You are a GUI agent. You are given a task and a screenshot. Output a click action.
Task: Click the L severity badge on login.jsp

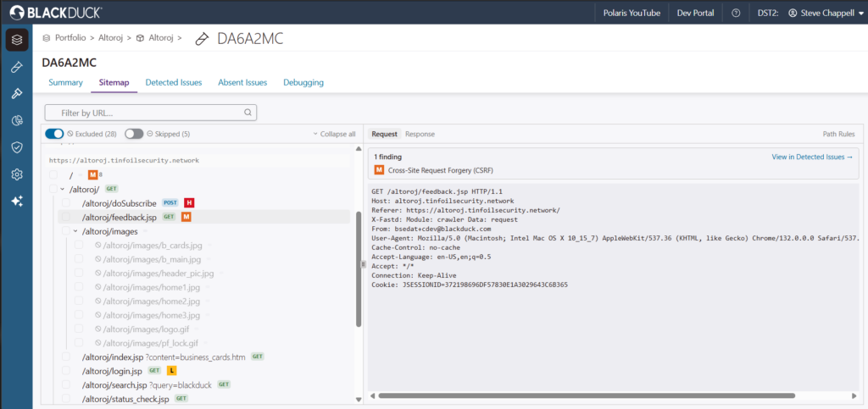(171, 370)
